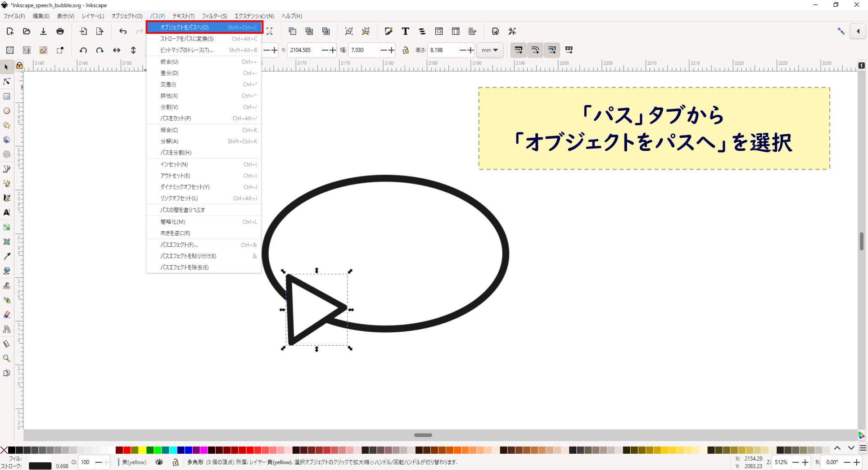Image resolution: width=868 pixels, height=470 pixels.
Task: Toggle the layer lock in the status bar
Action: pos(175,462)
